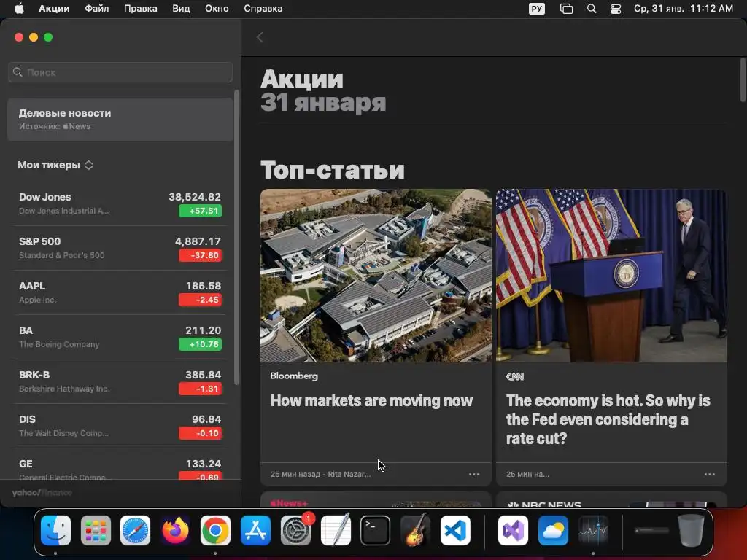The height and width of the screenshot is (560, 747).
Task: Select the S&P 500 ticker row
Action: (x=120, y=248)
